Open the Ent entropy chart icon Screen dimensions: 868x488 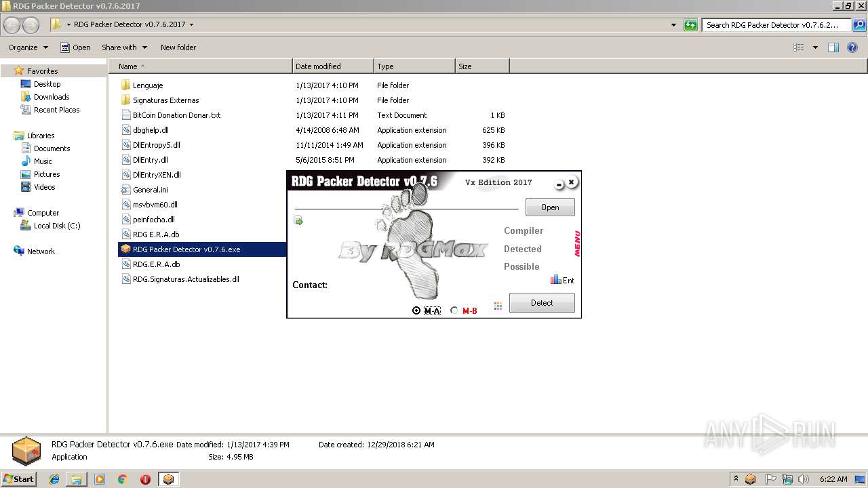point(556,279)
